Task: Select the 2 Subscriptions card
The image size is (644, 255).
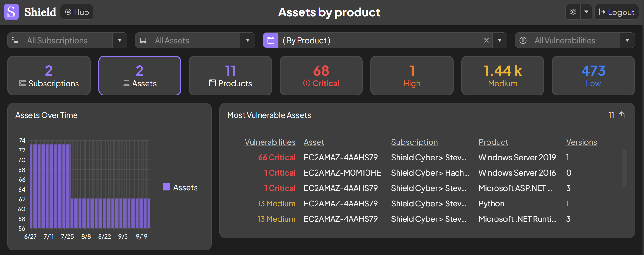Action: (49, 76)
